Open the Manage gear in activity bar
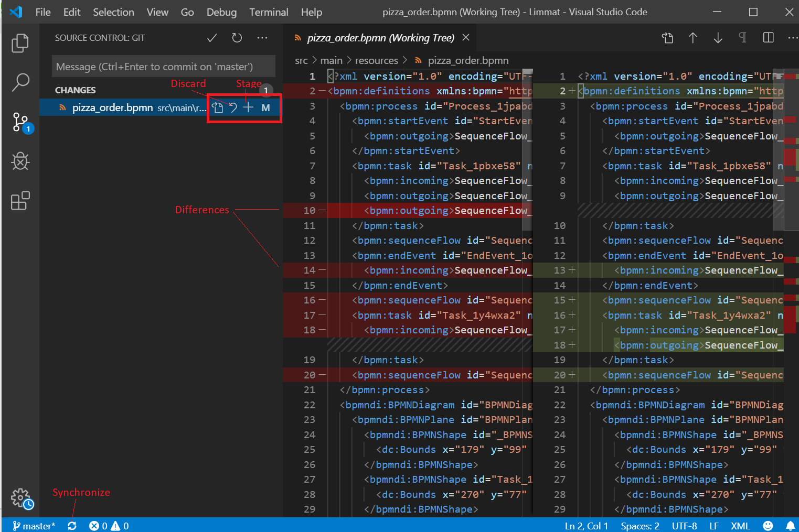This screenshot has width=799, height=532. tap(22, 498)
